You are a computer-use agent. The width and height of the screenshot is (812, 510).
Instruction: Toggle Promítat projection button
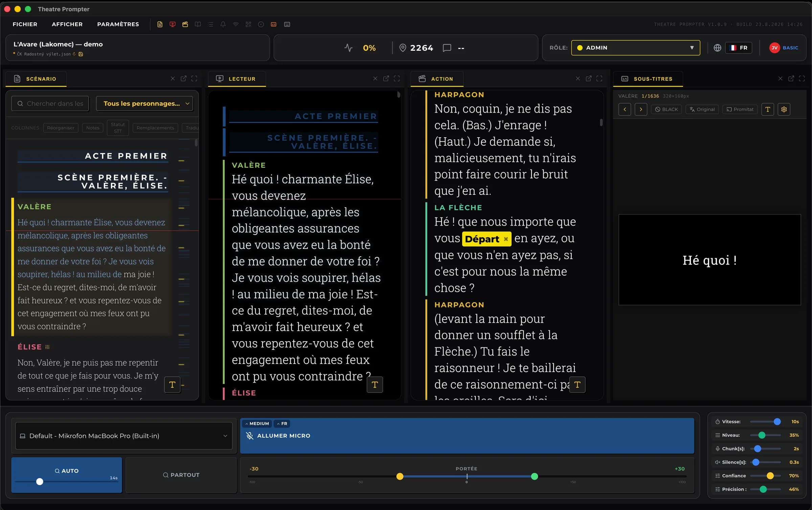(740, 109)
